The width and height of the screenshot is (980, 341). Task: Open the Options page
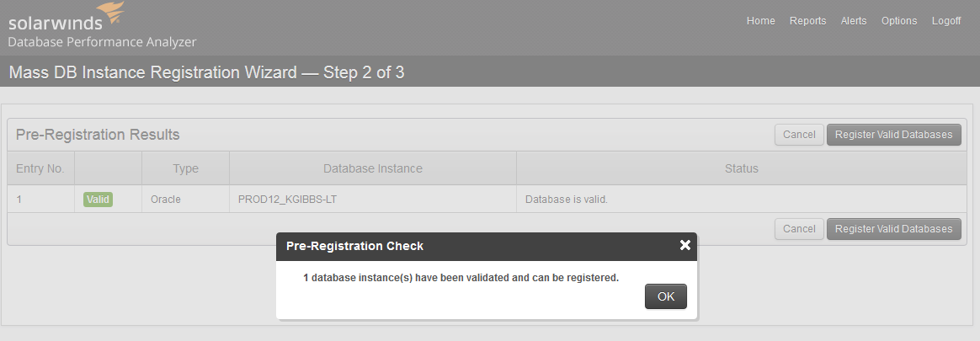(x=898, y=20)
